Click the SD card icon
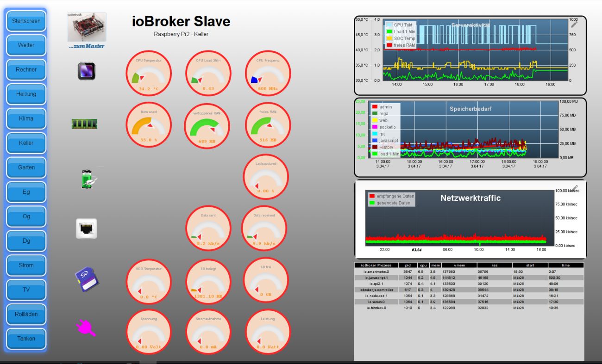 coord(87,280)
